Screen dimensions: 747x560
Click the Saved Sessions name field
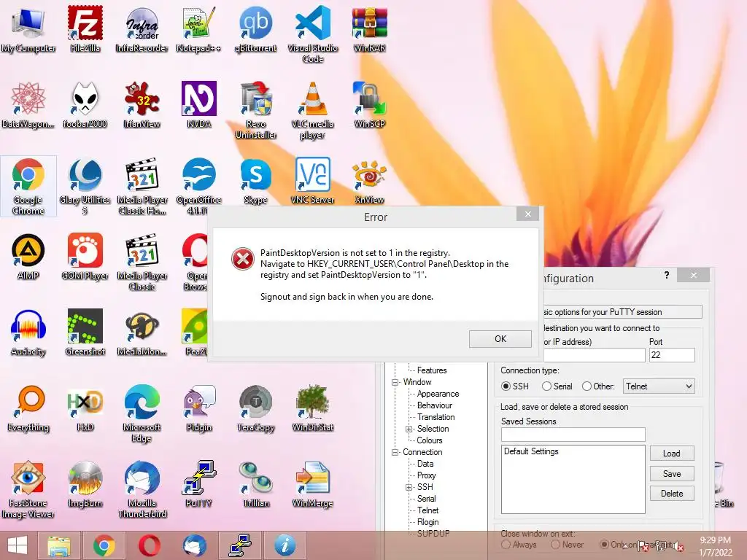(x=573, y=435)
